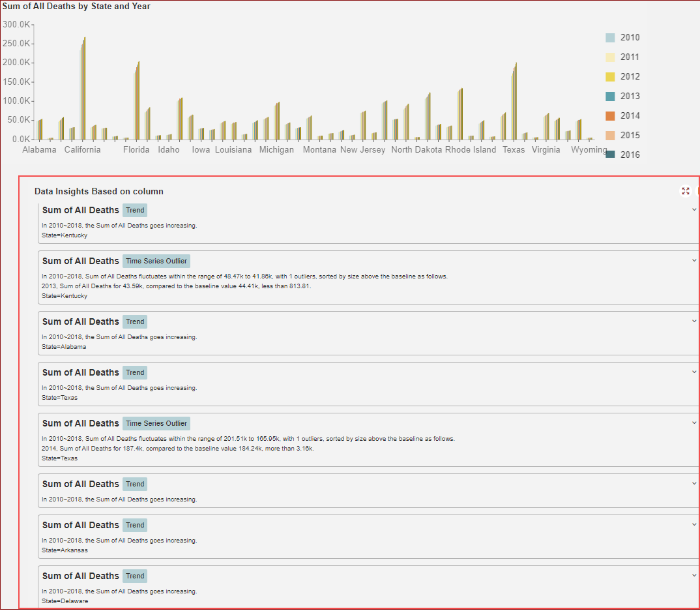Expand the Kentucky Trend insight card
The height and width of the screenshot is (611, 700).
tap(693, 209)
